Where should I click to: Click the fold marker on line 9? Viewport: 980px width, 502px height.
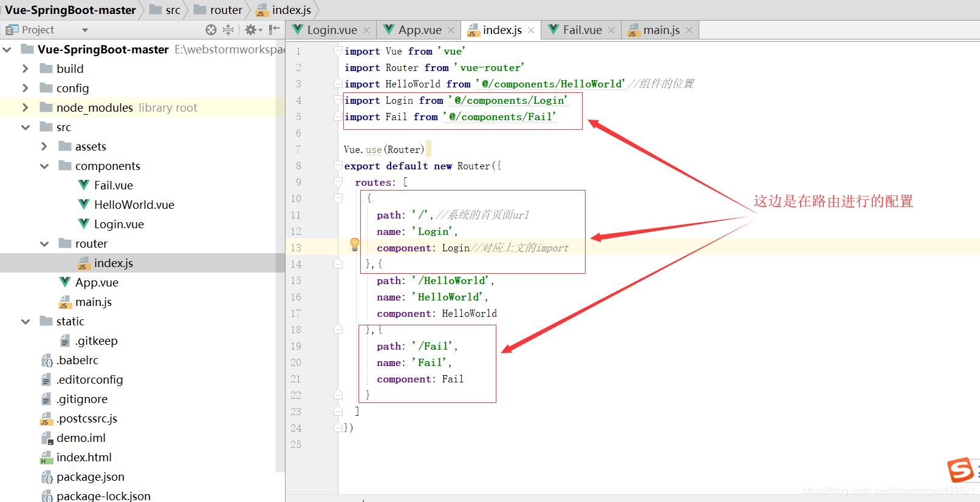coord(338,182)
